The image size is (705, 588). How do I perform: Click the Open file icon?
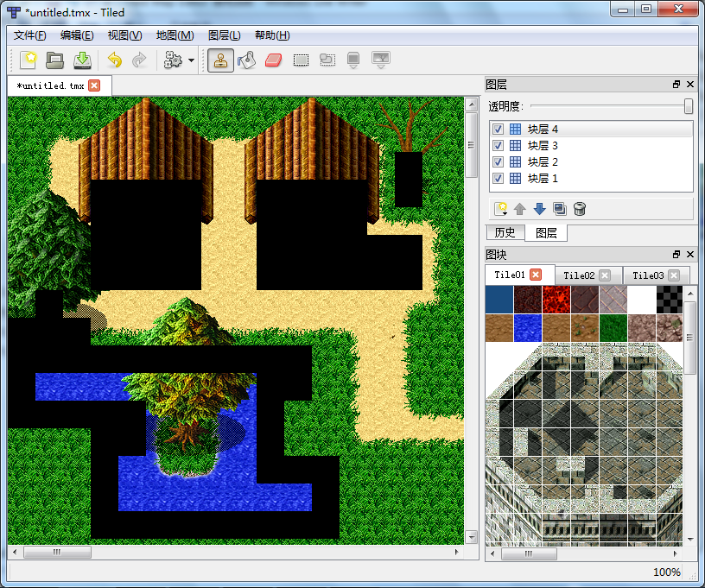(x=54, y=60)
